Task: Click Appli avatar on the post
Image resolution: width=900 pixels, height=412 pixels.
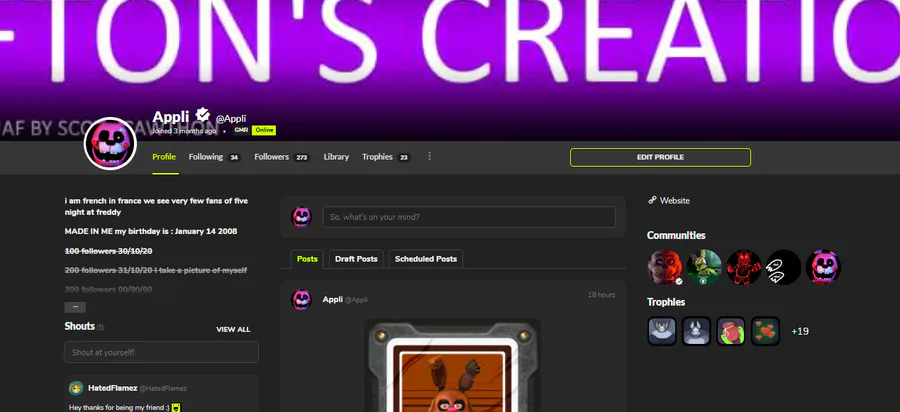Action: click(301, 300)
